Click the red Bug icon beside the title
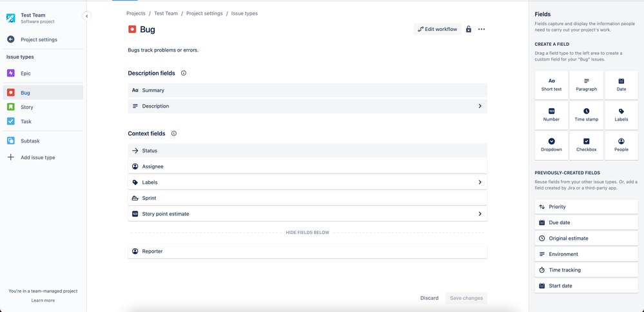 click(132, 29)
